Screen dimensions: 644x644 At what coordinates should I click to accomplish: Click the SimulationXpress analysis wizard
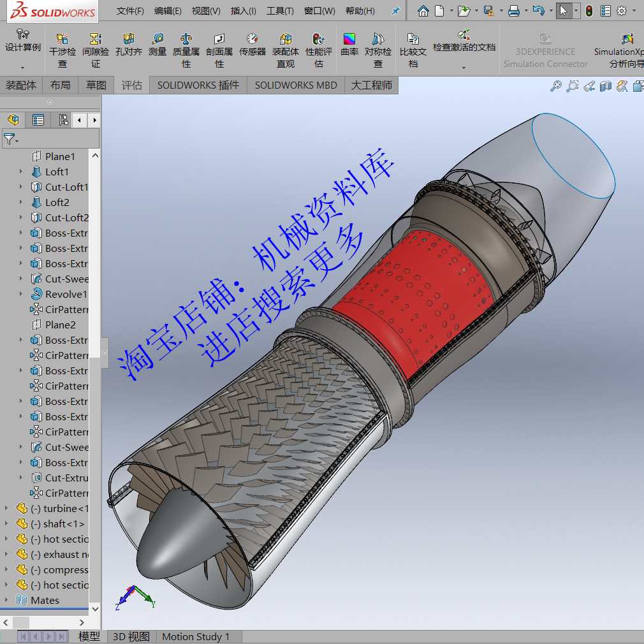(x=620, y=50)
